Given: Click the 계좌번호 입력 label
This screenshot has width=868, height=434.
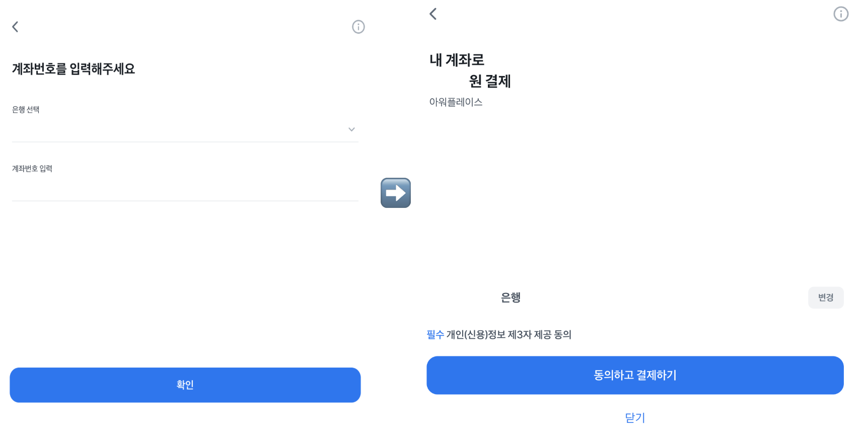Looking at the screenshot, I should click(x=32, y=169).
